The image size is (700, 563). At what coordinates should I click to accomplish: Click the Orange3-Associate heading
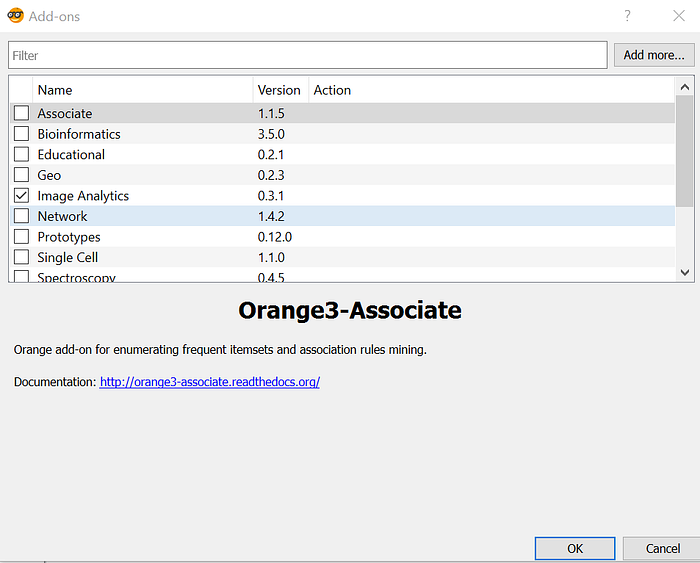tap(350, 310)
